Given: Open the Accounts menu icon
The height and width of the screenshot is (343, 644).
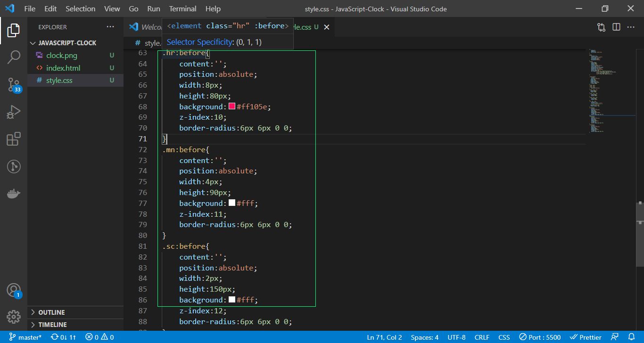Looking at the screenshot, I should (x=14, y=290).
